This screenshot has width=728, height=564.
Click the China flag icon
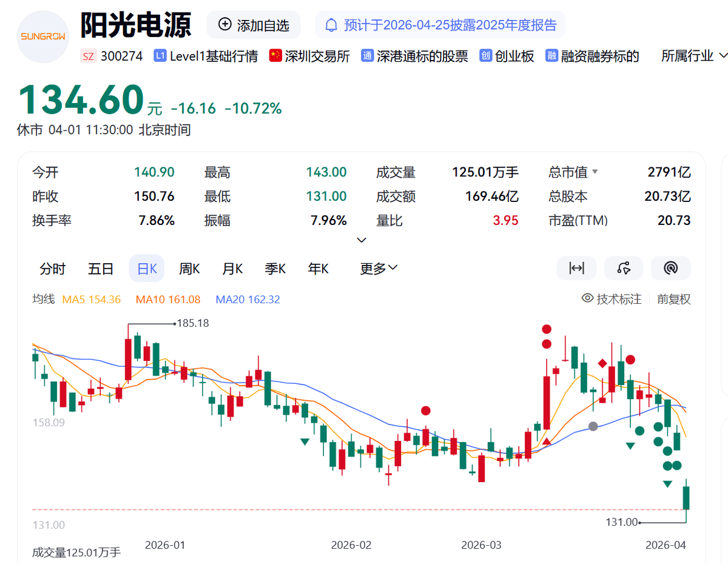[275, 56]
